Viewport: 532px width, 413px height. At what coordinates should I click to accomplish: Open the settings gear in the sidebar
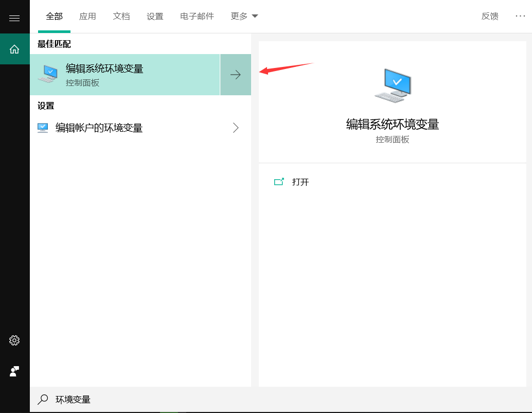click(x=14, y=340)
